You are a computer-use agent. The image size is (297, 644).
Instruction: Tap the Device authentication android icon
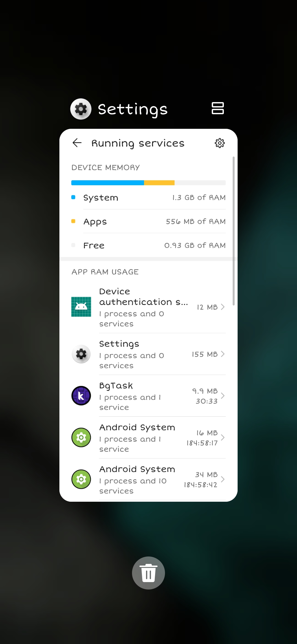[81, 307]
